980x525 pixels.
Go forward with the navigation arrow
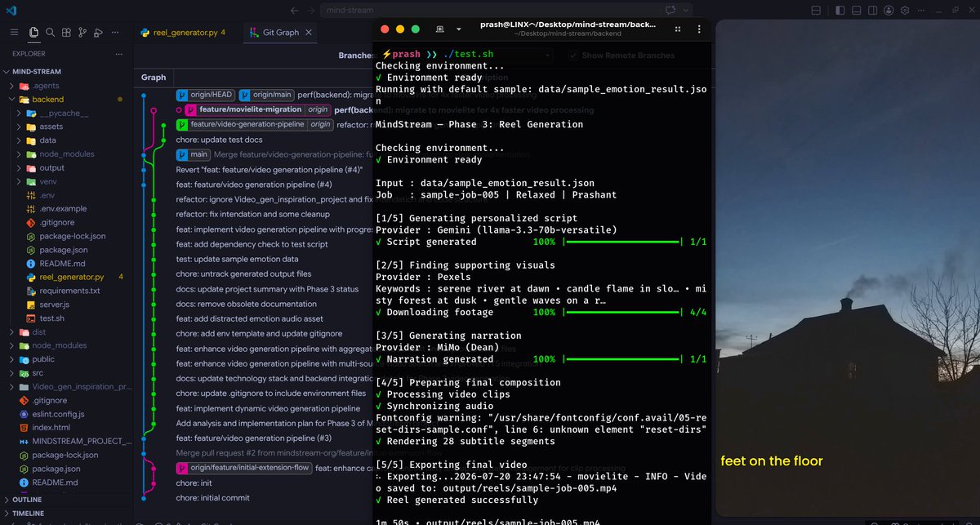312,11
